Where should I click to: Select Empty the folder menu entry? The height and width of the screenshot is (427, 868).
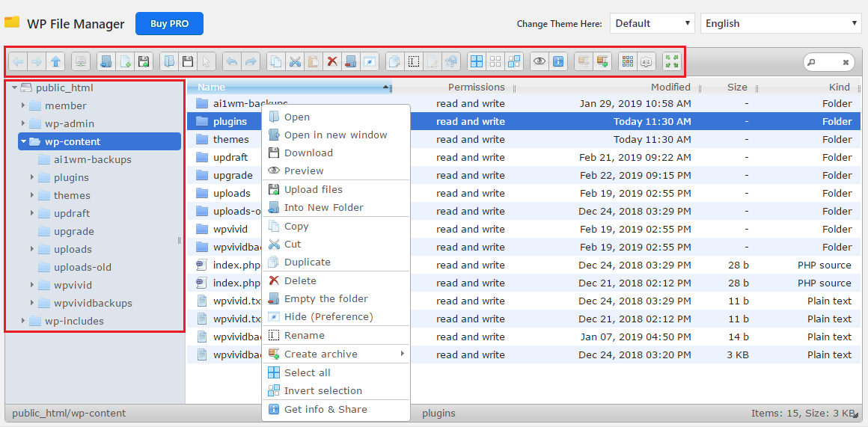(335, 298)
